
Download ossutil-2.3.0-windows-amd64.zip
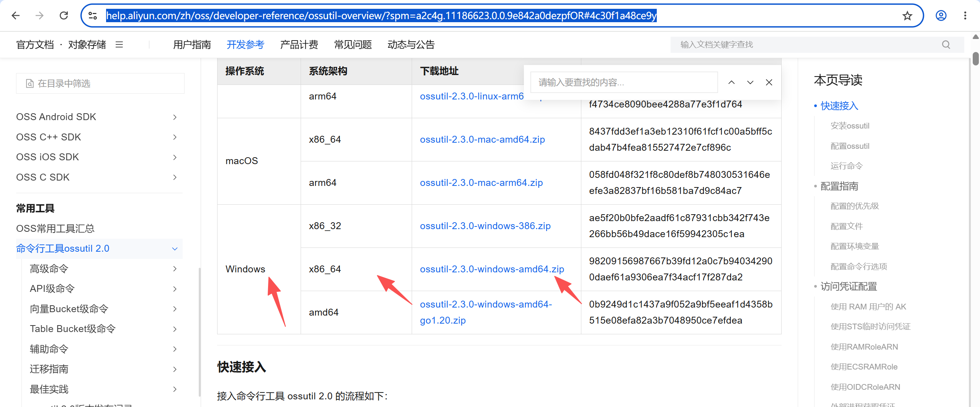click(492, 269)
